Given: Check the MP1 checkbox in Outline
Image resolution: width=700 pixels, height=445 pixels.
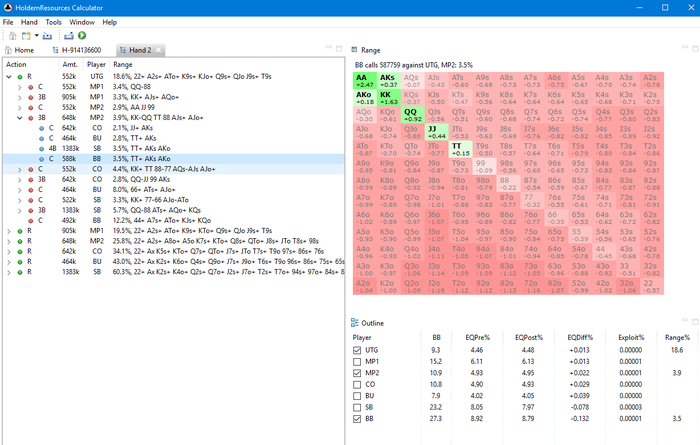Looking at the screenshot, I should pyautogui.click(x=357, y=362).
